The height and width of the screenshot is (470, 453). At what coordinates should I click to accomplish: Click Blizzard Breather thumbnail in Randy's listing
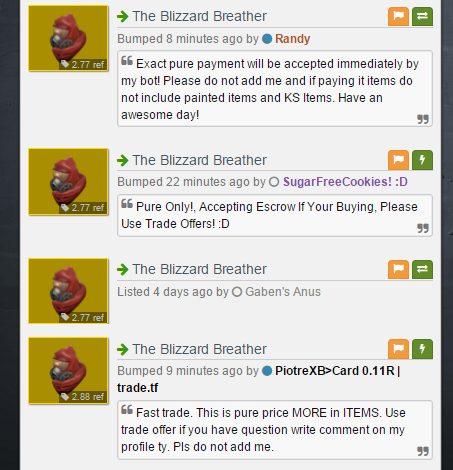point(68,38)
